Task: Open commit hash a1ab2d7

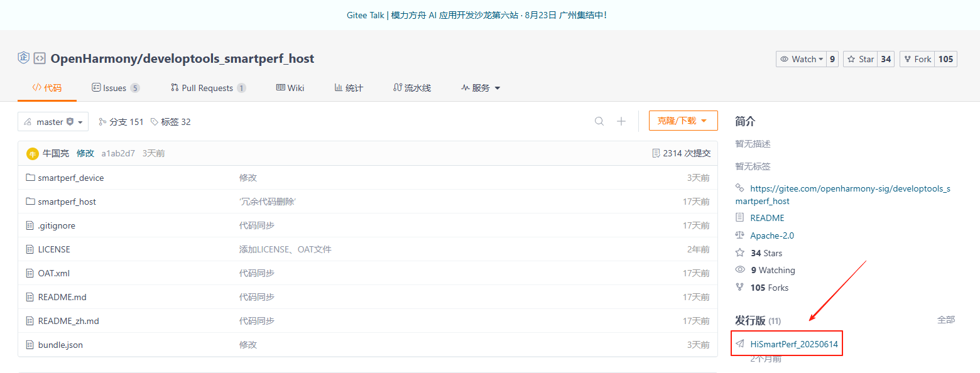Action: pos(118,153)
